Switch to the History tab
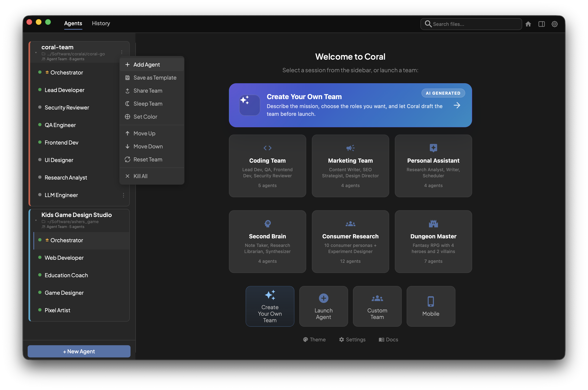Screen dimensions: 588x390 coord(101,23)
